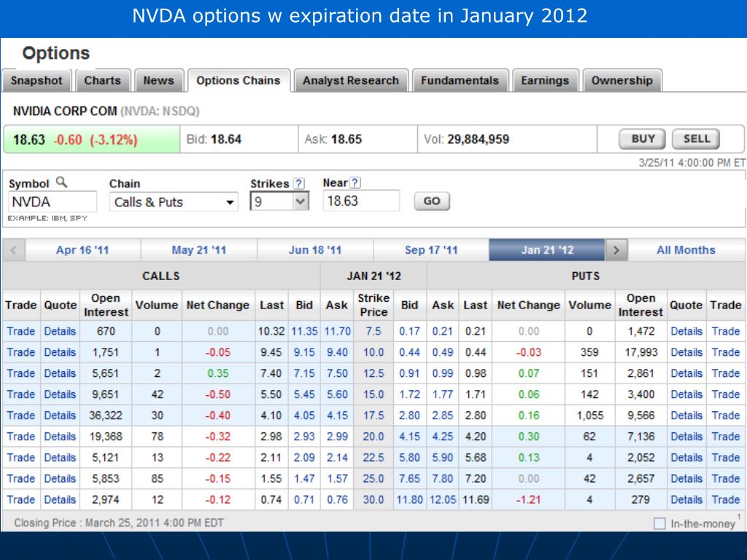Select the Jan 21 '12 expiration
Screen dimensions: 747x560
[x=547, y=250]
